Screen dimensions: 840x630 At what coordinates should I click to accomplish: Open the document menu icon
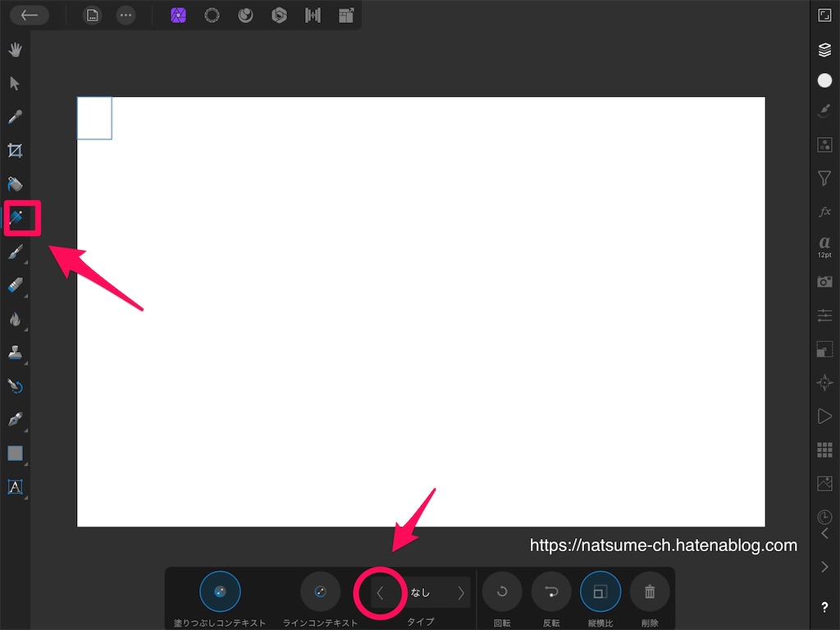pos(92,16)
